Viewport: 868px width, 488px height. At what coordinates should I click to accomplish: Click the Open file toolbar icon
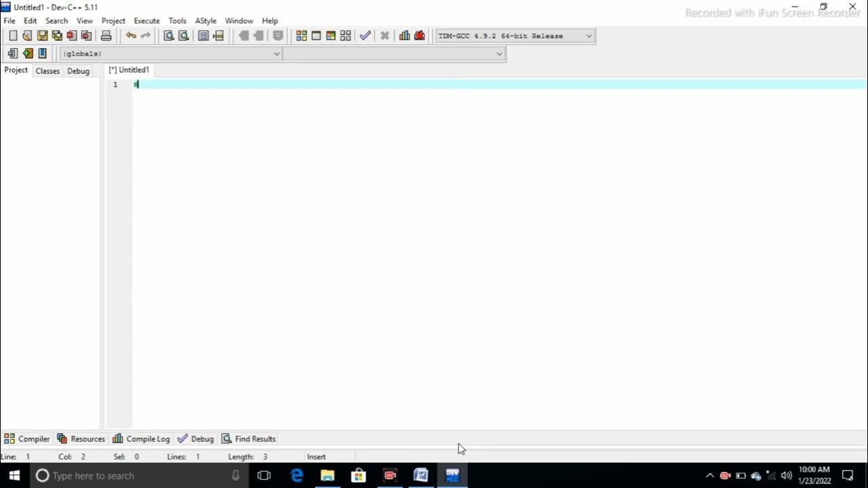click(27, 36)
